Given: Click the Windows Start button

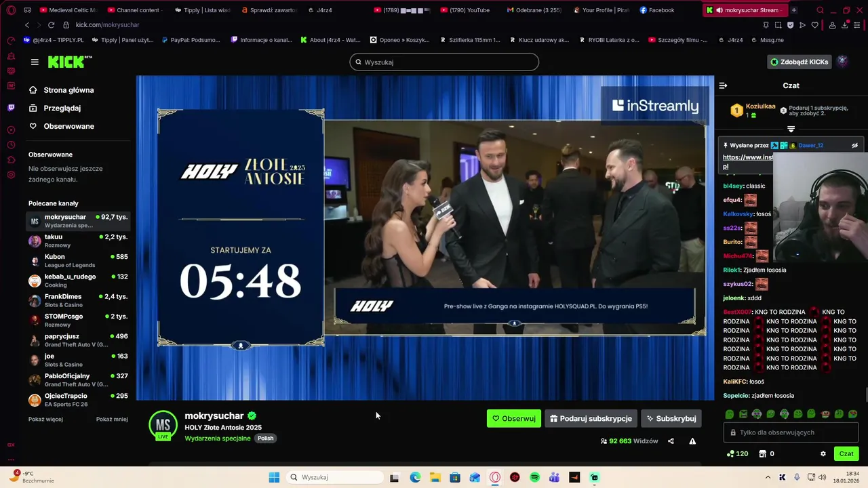Looking at the screenshot, I should coord(274,477).
